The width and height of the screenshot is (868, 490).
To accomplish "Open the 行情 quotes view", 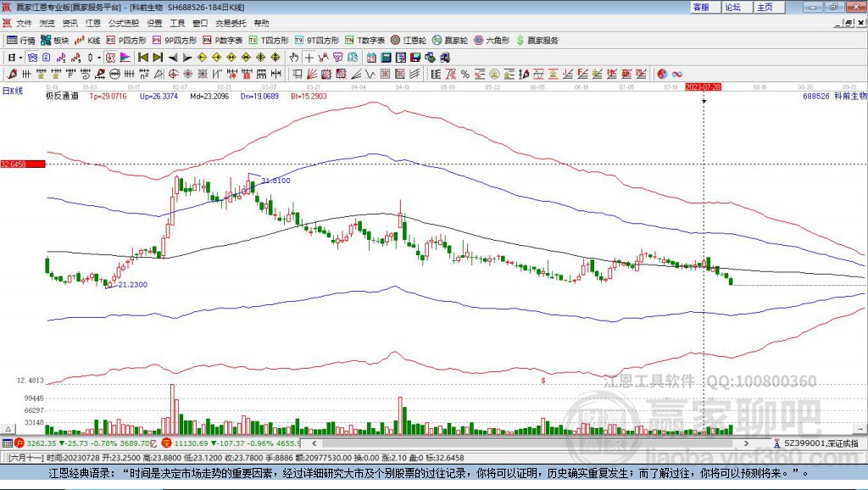I will 21,41.
